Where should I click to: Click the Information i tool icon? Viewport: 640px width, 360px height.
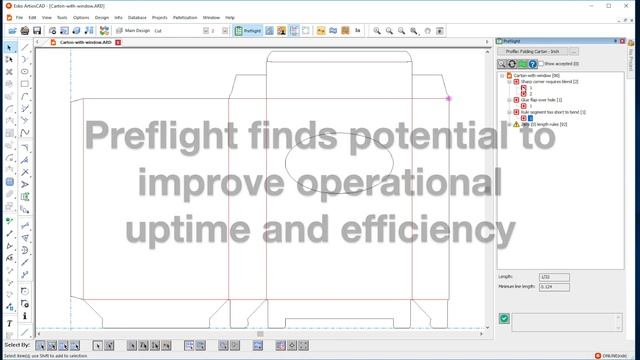tap(24, 316)
